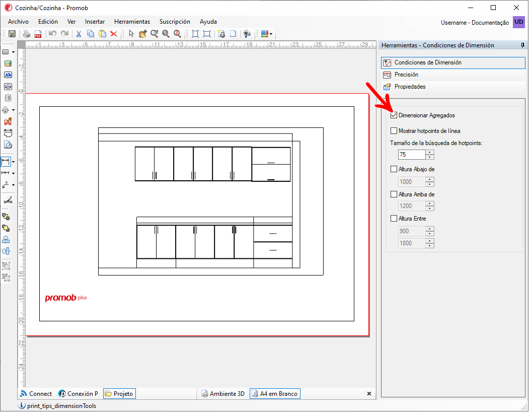This screenshot has width=532, height=416.
Task: Expand the house view tool dropdown arrow
Action: [x=13, y=110]
